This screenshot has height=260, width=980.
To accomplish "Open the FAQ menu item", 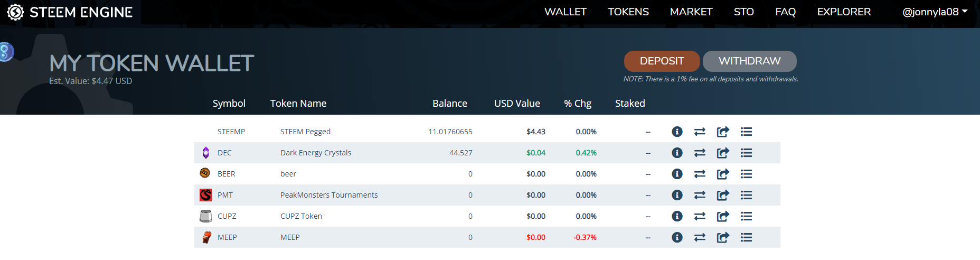I will tap(785, 12).
